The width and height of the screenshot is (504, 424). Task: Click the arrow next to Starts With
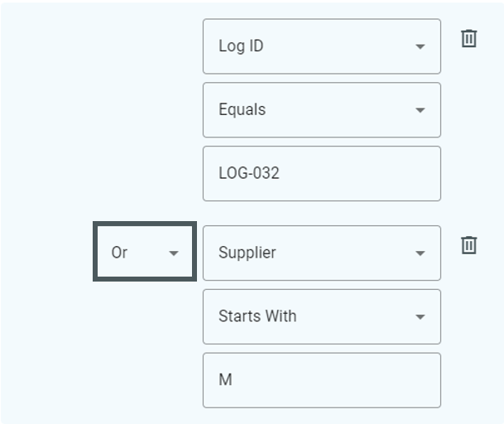tap(420, 317)
